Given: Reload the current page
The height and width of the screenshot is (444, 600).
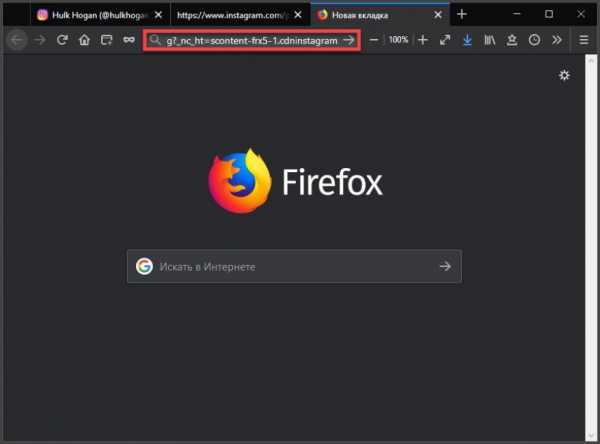Looking at the screenshot, I should click(x=62, y=40).
